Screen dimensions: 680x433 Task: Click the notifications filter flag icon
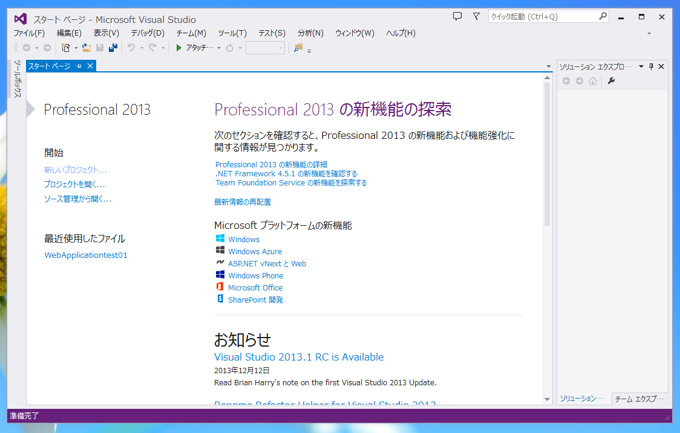[476, 16]
